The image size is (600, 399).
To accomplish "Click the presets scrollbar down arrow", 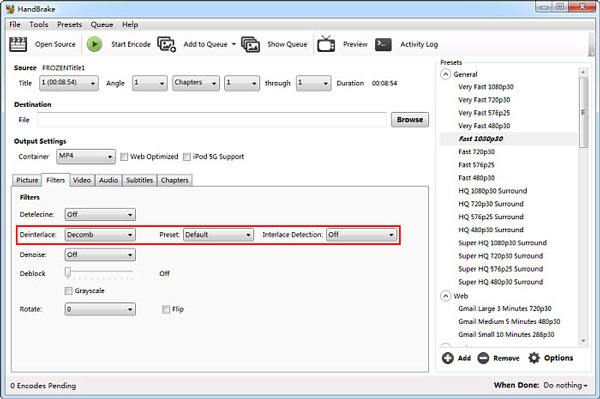I will (584, 340).
